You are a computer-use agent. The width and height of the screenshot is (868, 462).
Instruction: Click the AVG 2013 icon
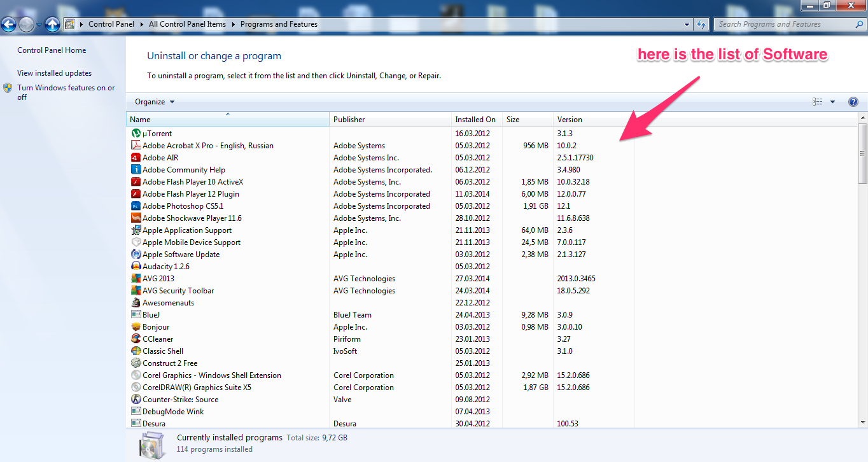coord(136,279)
